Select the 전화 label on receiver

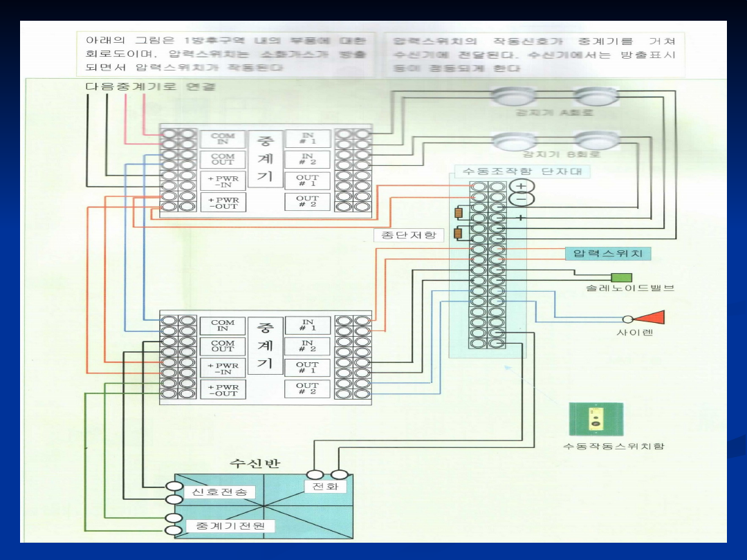click(325, 487)
